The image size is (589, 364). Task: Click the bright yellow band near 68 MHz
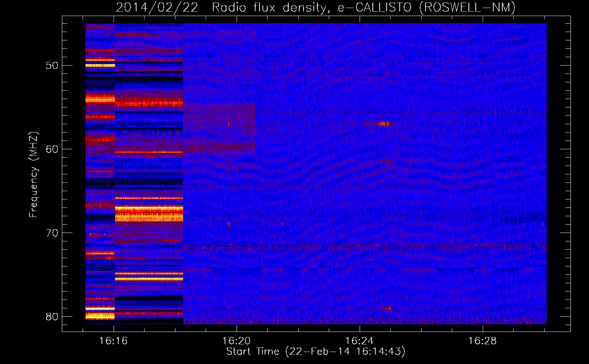point(149,214)
